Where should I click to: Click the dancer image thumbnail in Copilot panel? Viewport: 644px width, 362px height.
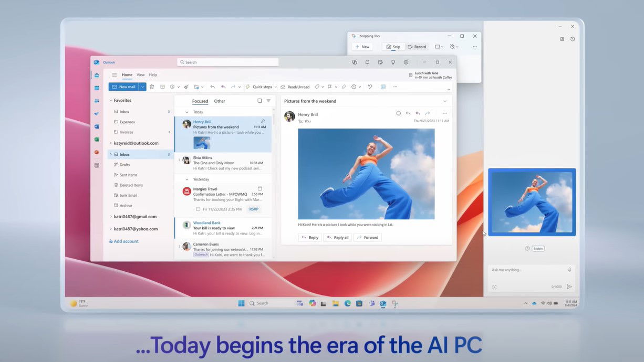point(532,202)
